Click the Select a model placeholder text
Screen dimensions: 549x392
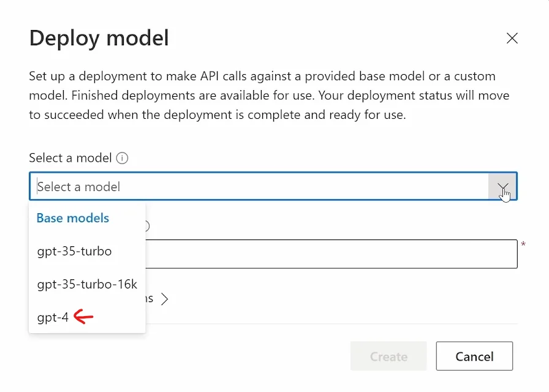tap(80, 186)
